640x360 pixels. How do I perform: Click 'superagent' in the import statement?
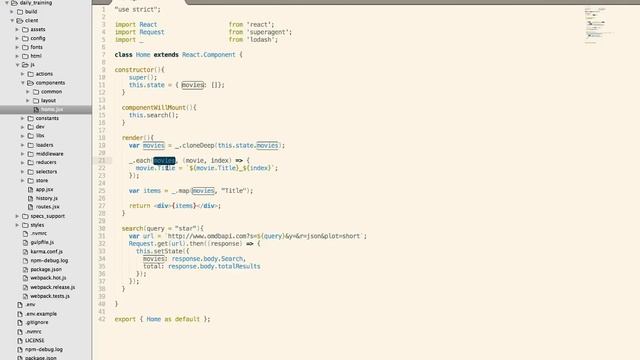(x=267, y=32)
